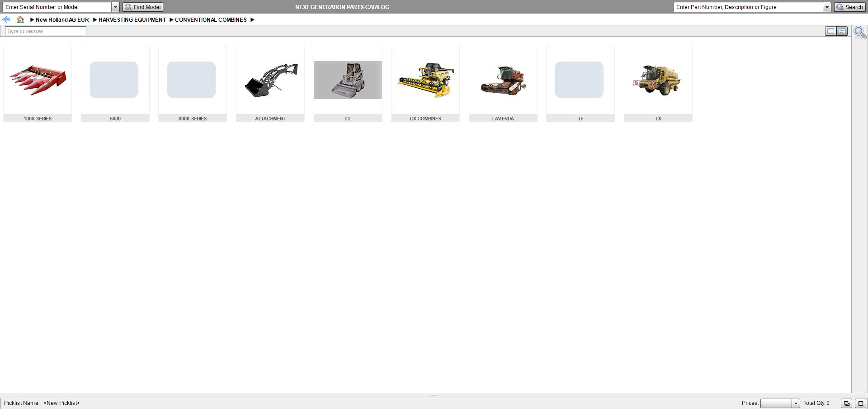This screenshot has width=868, height=409.
Task: Click the Find Model button
Action: [x=143, y=7]
